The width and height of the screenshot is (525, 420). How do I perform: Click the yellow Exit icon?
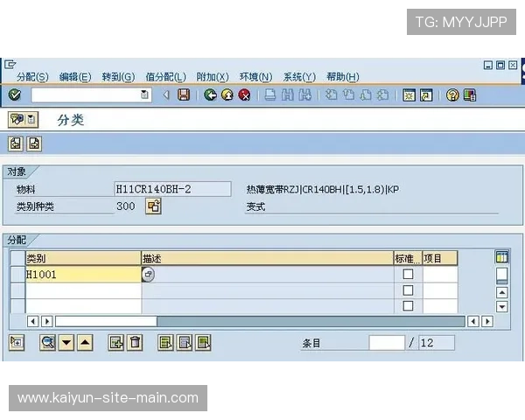pos(227,95)
